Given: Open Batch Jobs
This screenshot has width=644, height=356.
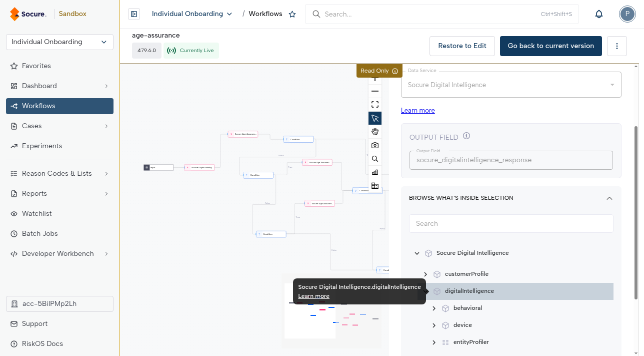Looking at the screenshot, I should 59,234.
